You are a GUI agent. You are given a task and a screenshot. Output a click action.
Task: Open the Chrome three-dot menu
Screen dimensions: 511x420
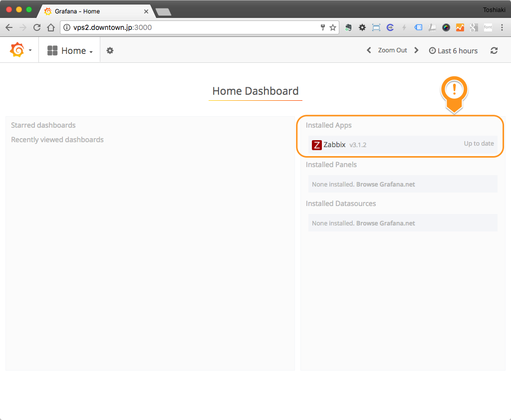502,27
